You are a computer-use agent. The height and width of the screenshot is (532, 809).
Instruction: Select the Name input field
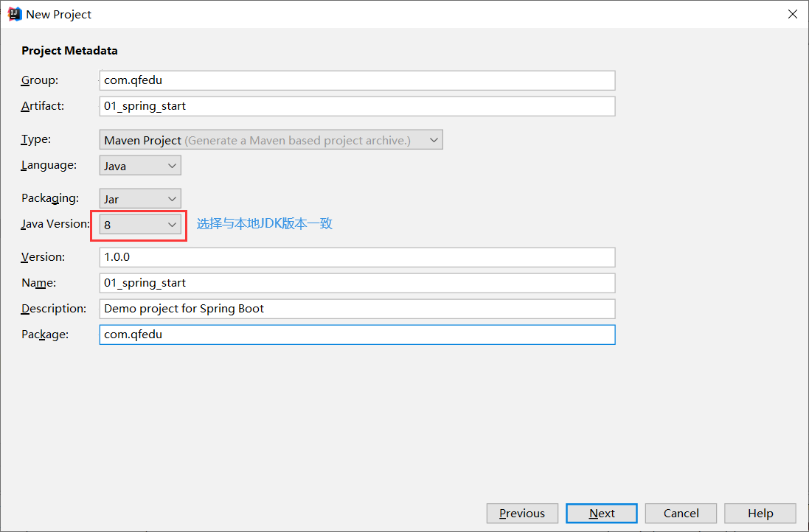click(x=357, y=283)
